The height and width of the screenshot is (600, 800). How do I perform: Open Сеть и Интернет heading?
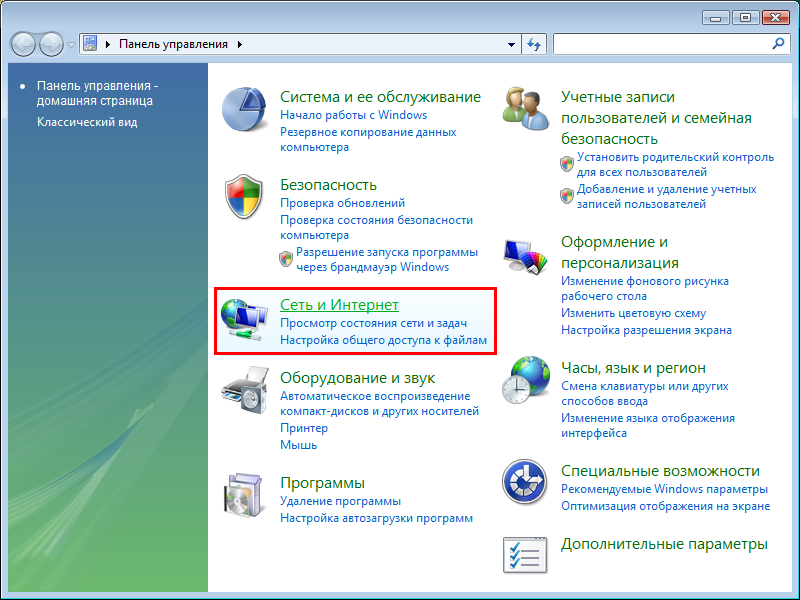(339, 305)
